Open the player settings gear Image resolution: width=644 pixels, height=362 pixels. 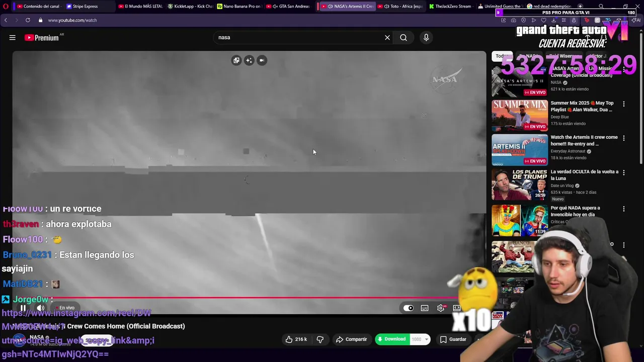(x=441, y=308)
